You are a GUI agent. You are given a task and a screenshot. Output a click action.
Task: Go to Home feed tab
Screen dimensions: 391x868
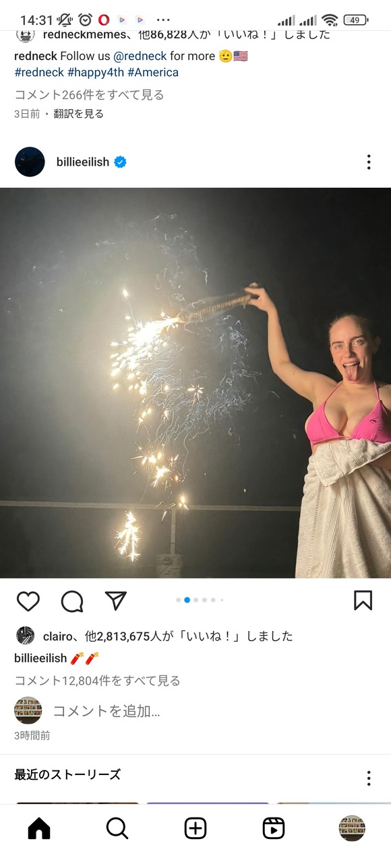tap(39, 829)
